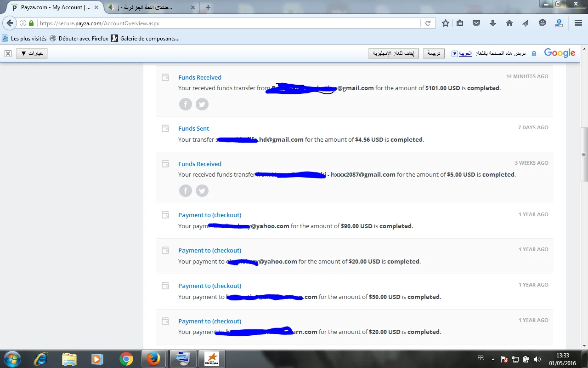Screen dimensions: 588x368
Task: Open the first Payment to (checkout) link
Action: [209, 215]
